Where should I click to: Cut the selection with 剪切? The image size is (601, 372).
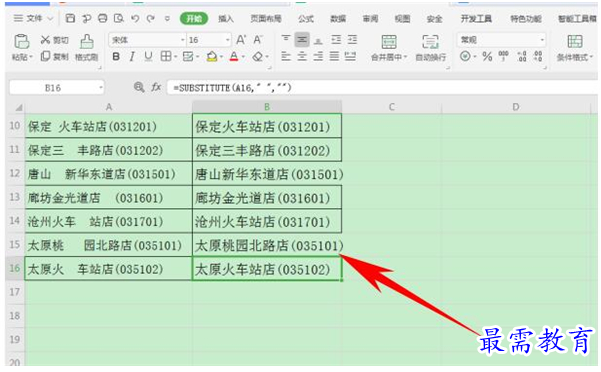coord(54,40)
